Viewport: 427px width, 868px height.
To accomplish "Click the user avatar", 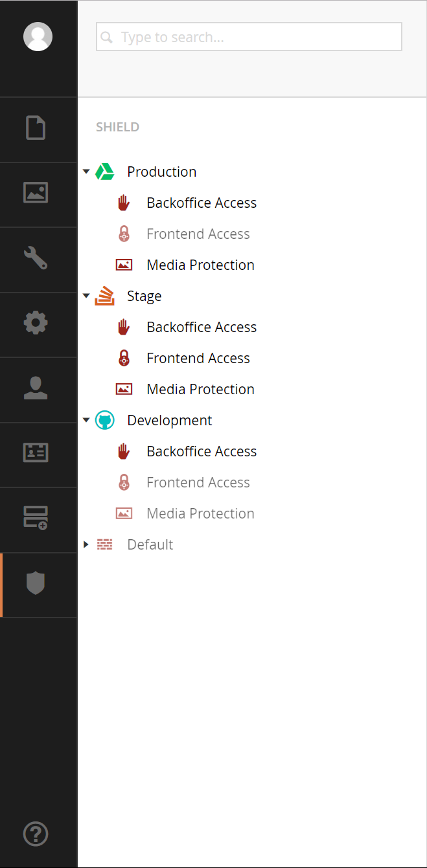I will [x=38, y=36].
